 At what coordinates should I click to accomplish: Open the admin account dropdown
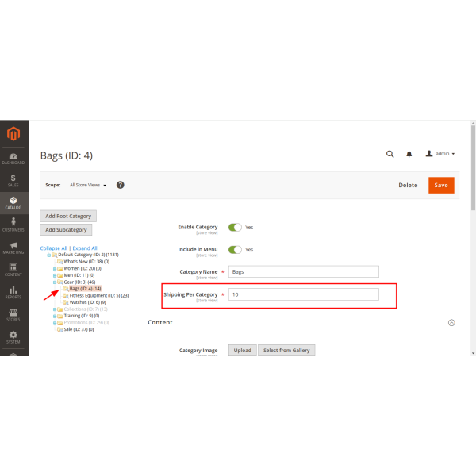pos(441,154)
